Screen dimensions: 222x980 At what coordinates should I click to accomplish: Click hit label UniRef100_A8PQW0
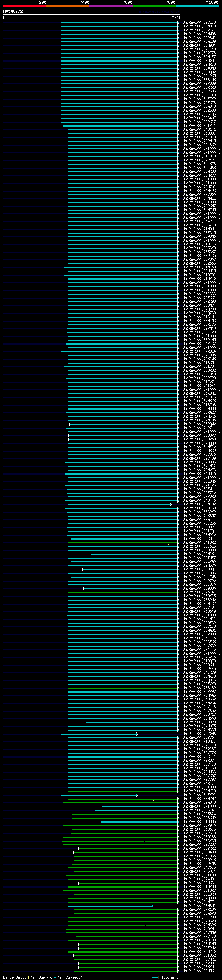point(199,424)
